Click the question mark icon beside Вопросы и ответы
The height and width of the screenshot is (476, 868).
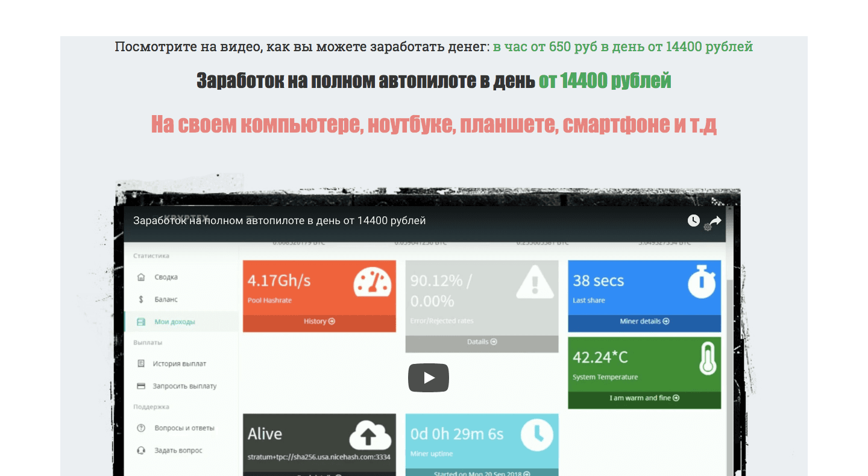pyautogui.click(x=142, y=428)
